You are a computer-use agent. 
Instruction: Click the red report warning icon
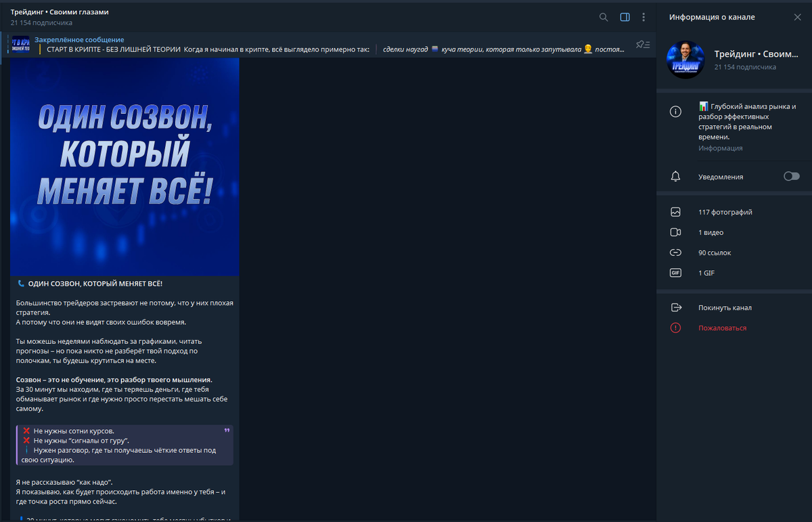pos(675,328)
